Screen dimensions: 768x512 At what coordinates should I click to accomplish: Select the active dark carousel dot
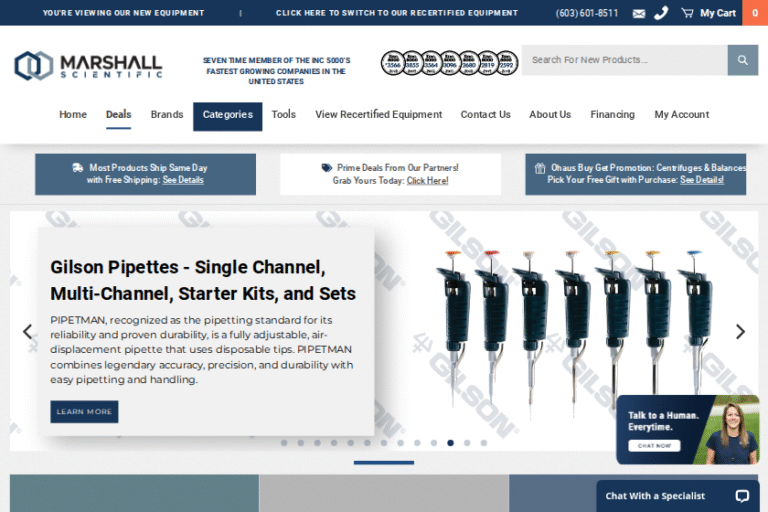click(451, 442)
